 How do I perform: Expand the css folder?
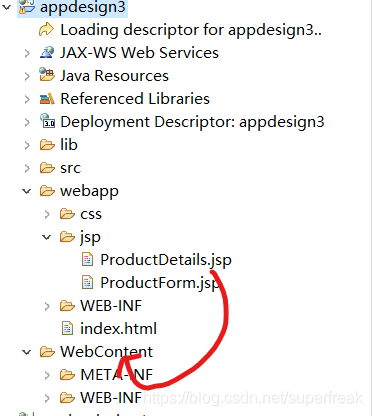click(47, 214)
